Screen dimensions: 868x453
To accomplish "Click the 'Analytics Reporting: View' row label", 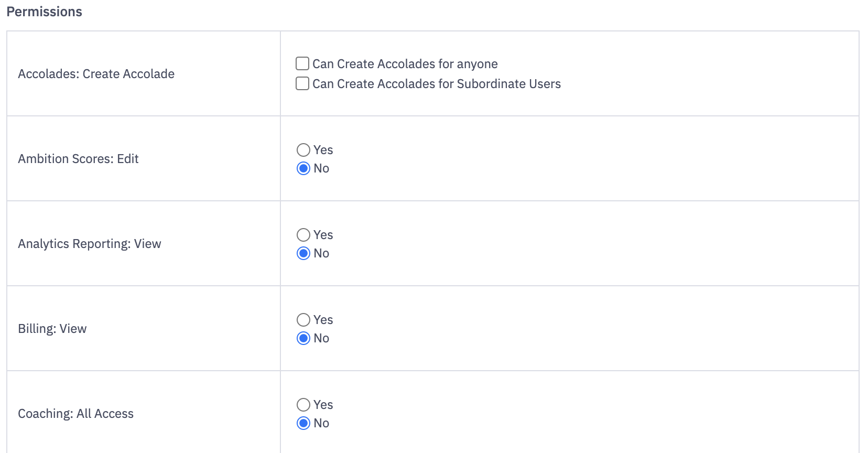I will (89, 244).
